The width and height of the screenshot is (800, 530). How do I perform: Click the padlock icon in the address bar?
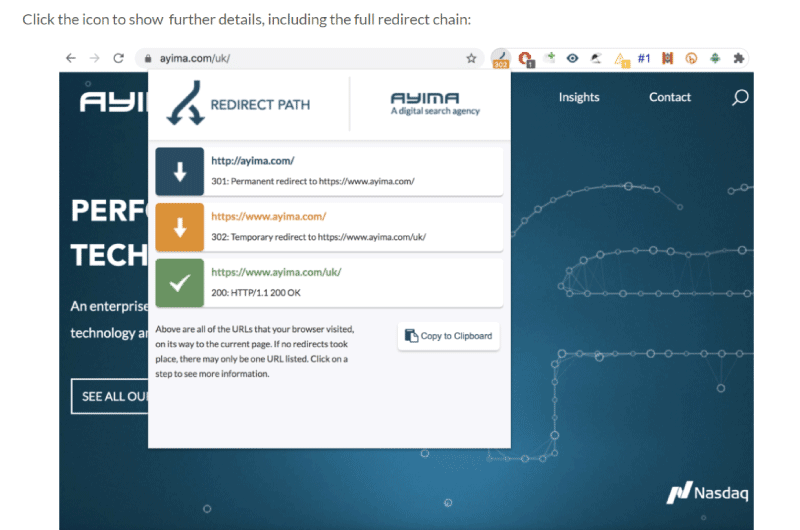pyautogui.click(x=148, y=59)
